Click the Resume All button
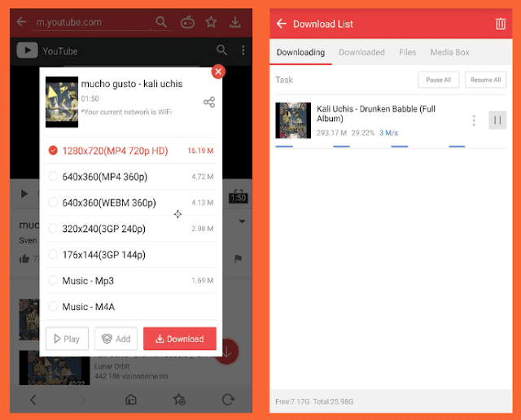521x420 pixels. 485,80
